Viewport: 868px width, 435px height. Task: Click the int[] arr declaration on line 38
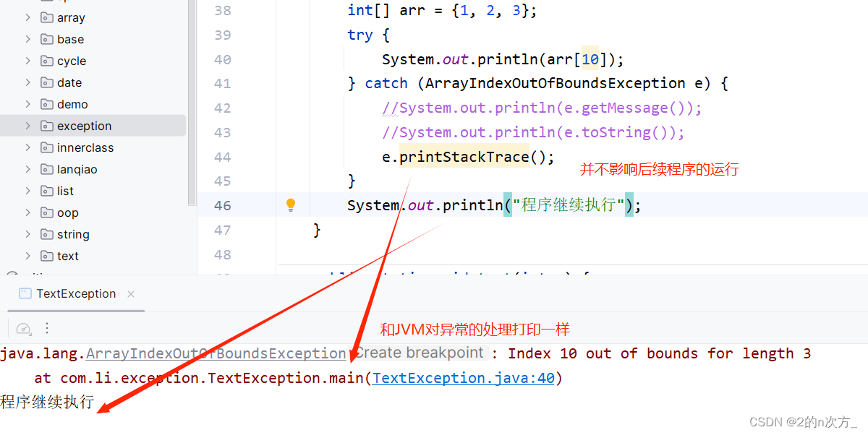click(443, 12)
